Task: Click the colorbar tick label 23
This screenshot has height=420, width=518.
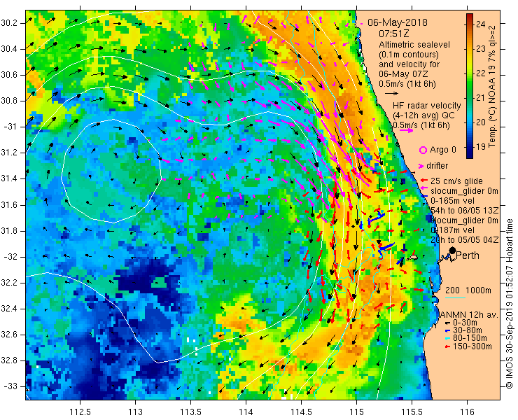Action: coord(481,49)
